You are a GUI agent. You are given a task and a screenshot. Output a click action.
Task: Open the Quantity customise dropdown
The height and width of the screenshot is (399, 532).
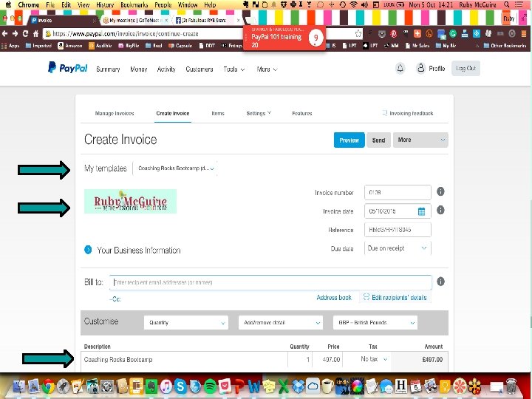pyautogui.click(x=186, y=323)
